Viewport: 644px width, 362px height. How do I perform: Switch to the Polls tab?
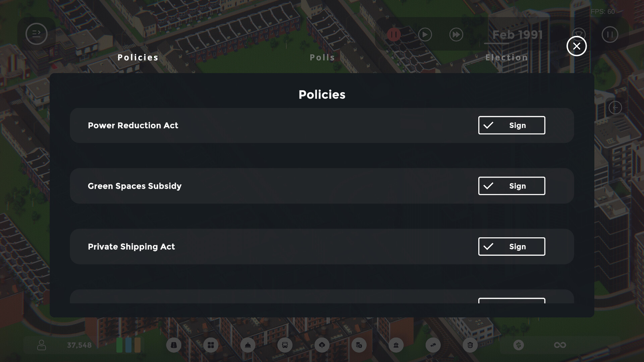click(322, 58)
